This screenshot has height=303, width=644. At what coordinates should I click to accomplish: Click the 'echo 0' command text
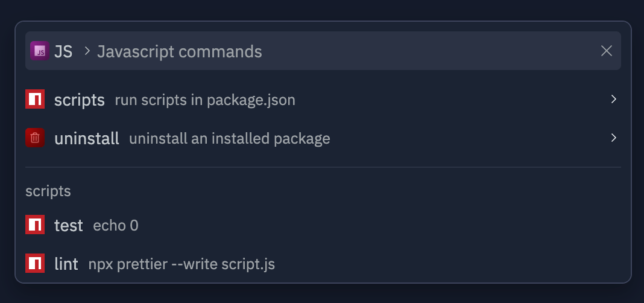coord(116,225)
